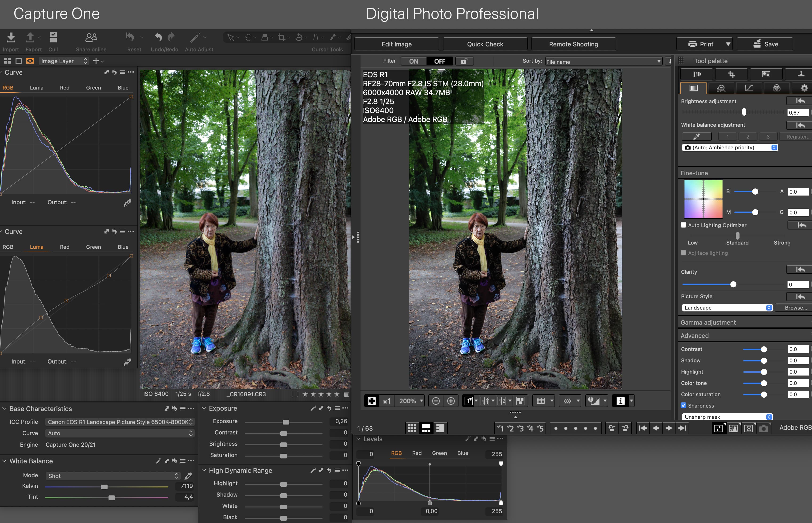
Task: Click the Save button in DPP
Action: tap(765, 44)
